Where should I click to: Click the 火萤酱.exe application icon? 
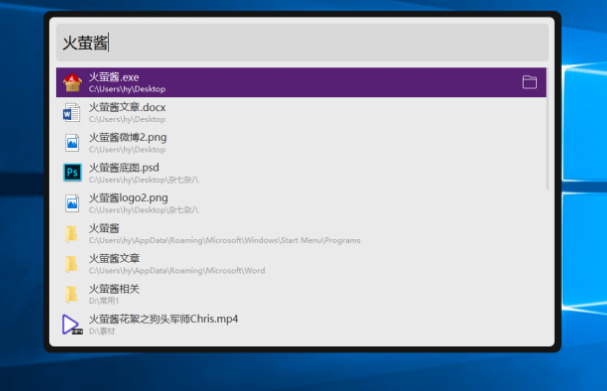pos(72,82)
